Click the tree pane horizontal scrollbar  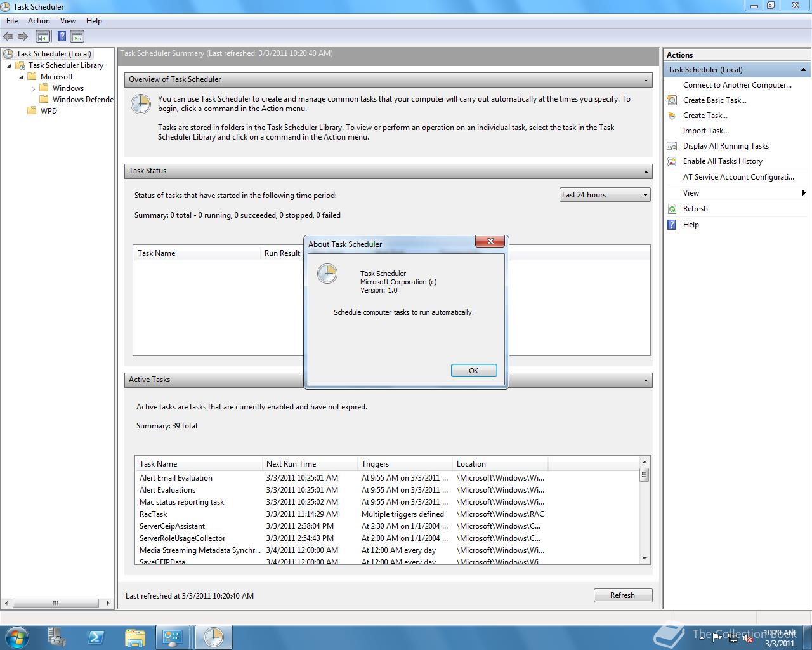56,603
